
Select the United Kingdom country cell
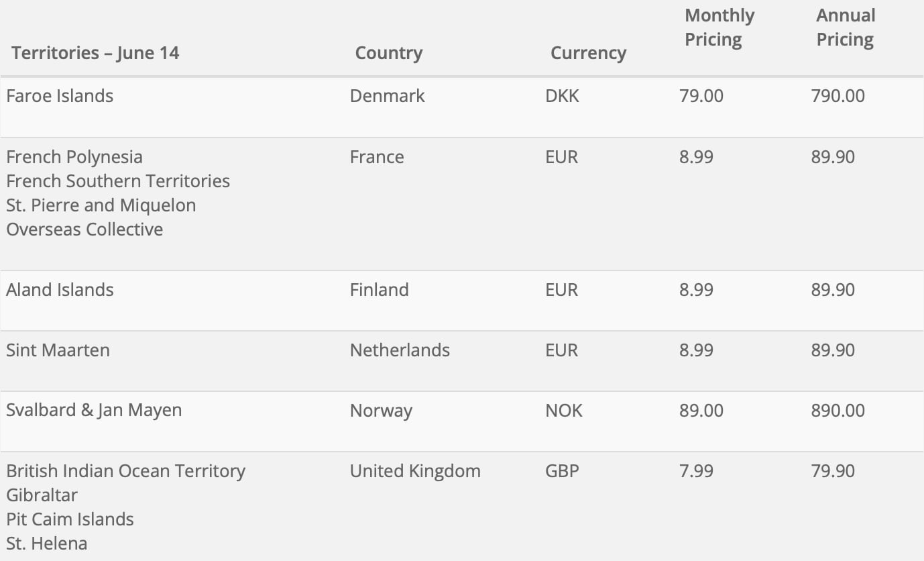[x=415, y=471]
